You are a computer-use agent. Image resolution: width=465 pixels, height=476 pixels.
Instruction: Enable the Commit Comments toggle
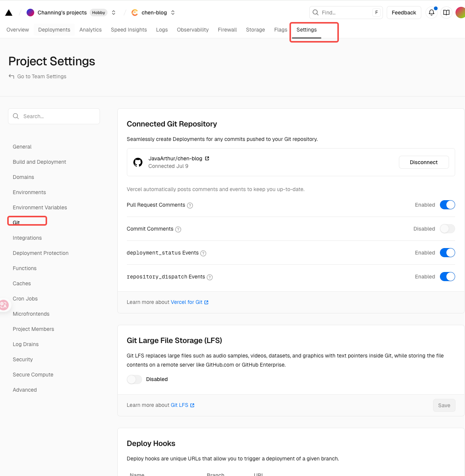(447, 229)
